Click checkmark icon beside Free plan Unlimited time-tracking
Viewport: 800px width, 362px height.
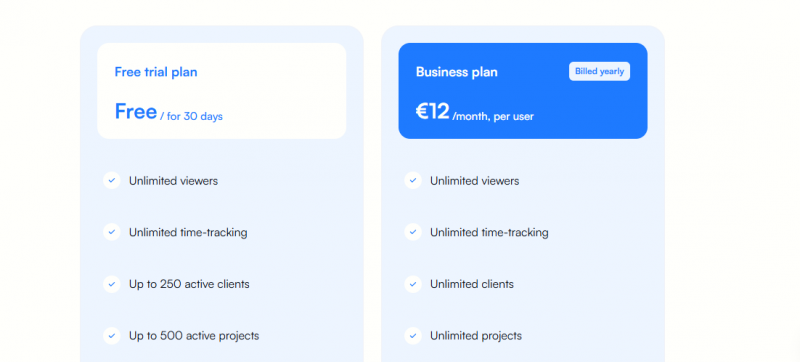(112, 232)
